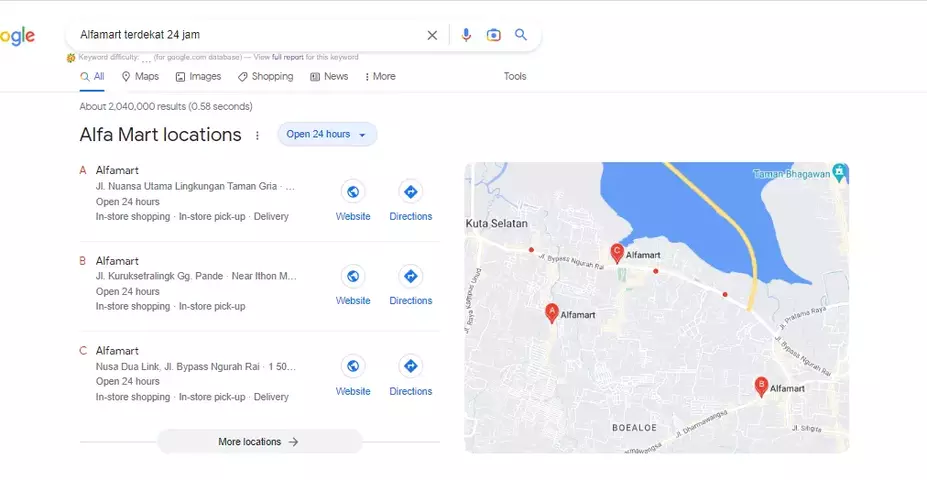Click the voice search microphone icon
Viewport: 927px width, 480px height.
pyautogui.click(x=466, y=35)
